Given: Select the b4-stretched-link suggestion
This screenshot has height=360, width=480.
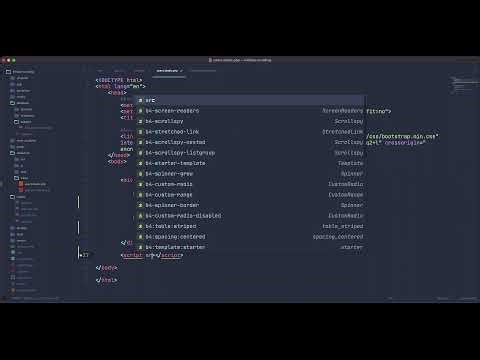Looking at the screenshot, I should 250,132.
